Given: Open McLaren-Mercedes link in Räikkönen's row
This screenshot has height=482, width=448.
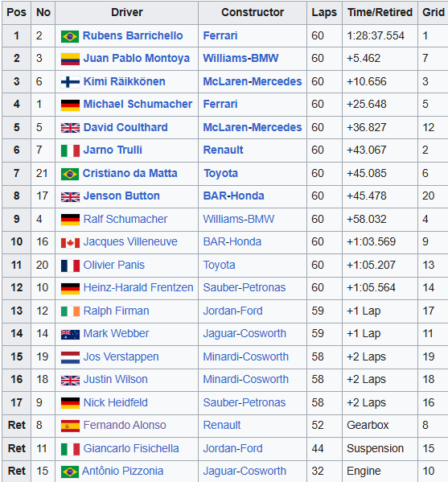Looking at the screenshot, I should coord(253,81).
